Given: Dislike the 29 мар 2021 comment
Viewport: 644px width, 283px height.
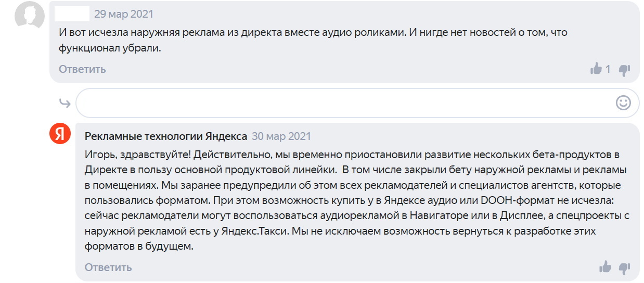Looking at the screenshot, I should pyautogui.click(x=624, y=69).
